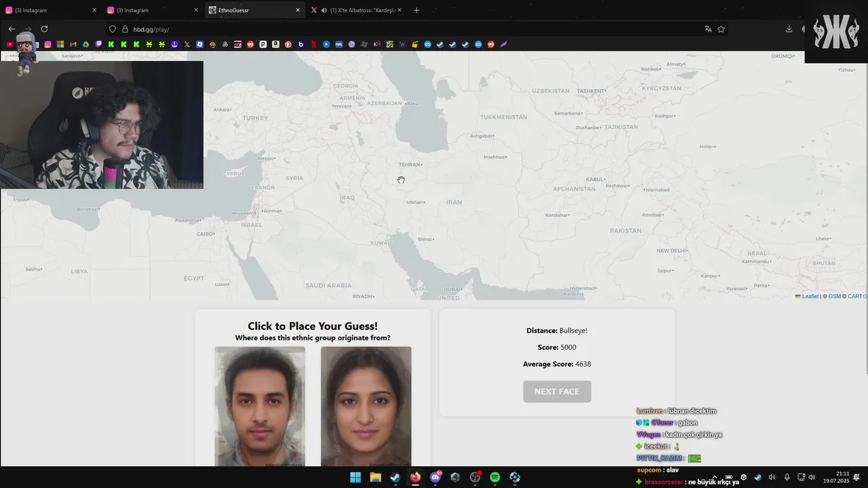868x488 pixels.
Task: Open the purple feather bookmark icon
Action: 503,44
